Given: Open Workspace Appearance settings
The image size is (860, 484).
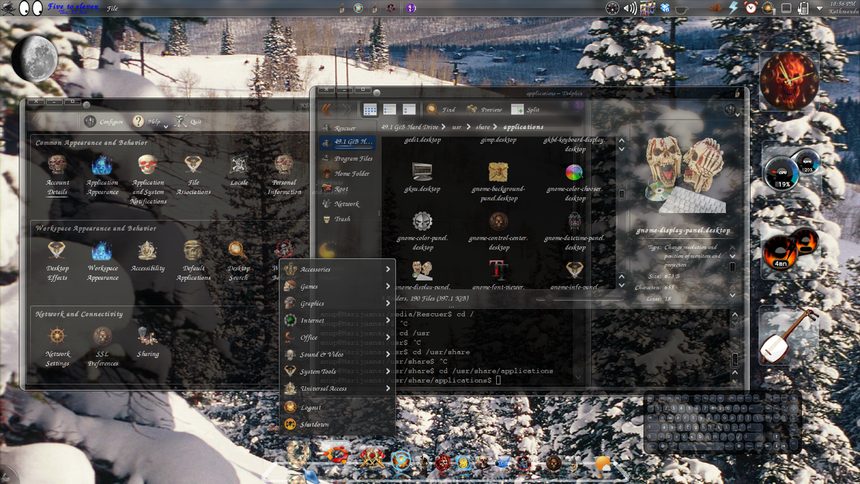Looking at the screenshot, I should (103, 261).
